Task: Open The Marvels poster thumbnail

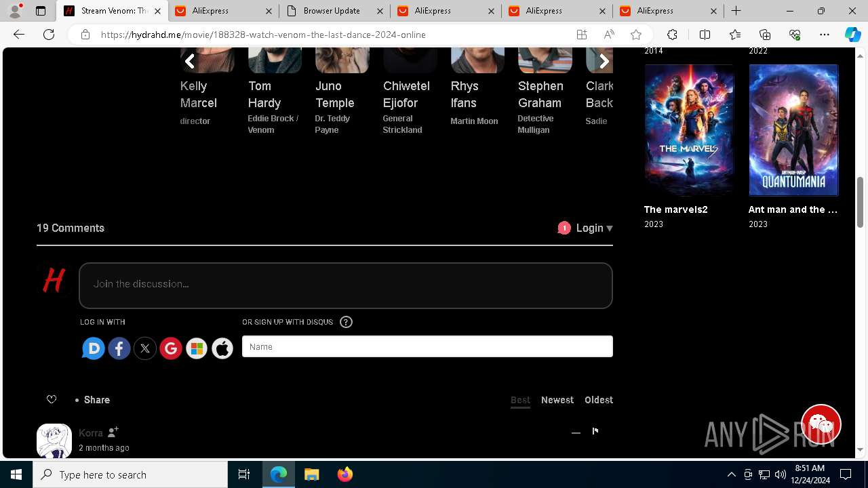Action: coord(689,130)
